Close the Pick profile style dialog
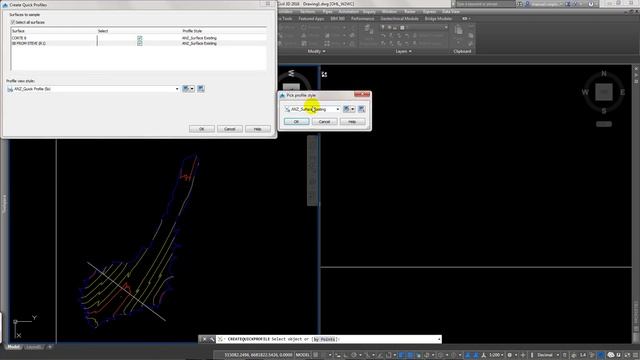Viewport: 640px width, 360px height. tap(362, 95)
